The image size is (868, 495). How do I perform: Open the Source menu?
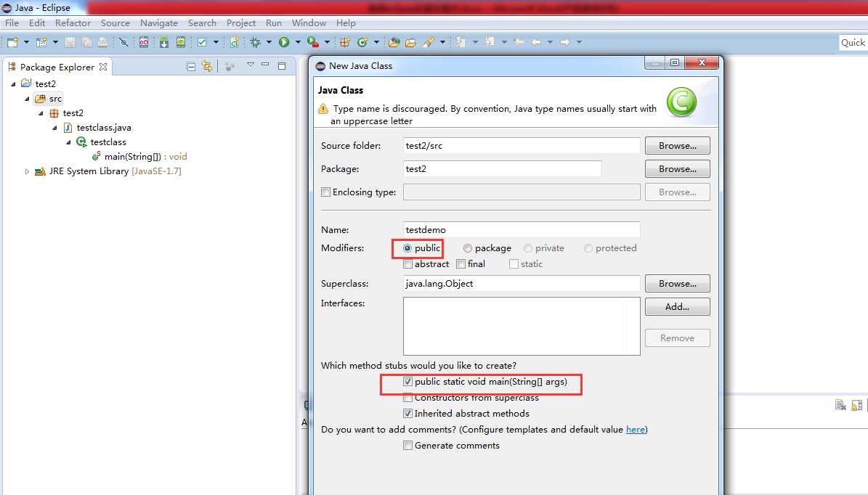(115, 22)
